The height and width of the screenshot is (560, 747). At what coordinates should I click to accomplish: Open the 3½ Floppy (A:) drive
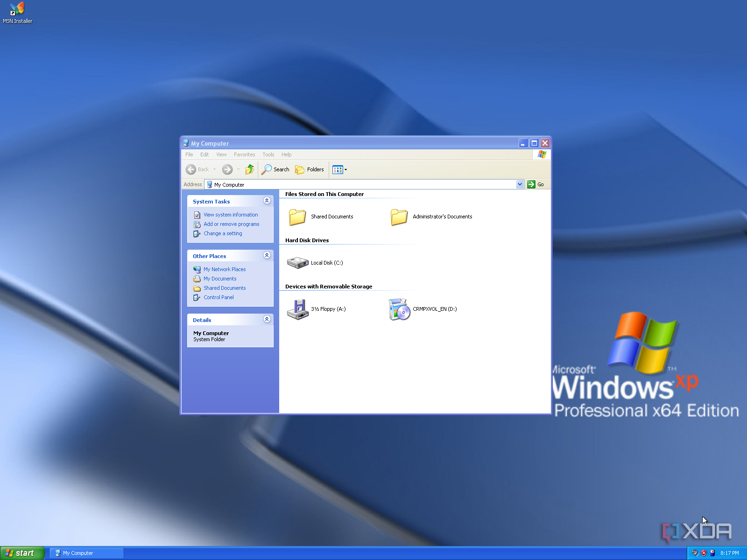(x=298, y=309)
